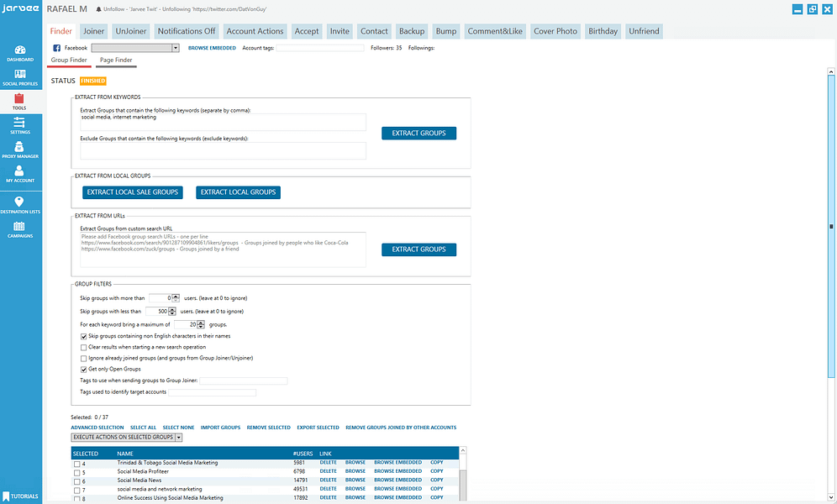Click the notification bell icon

[99, 9]
